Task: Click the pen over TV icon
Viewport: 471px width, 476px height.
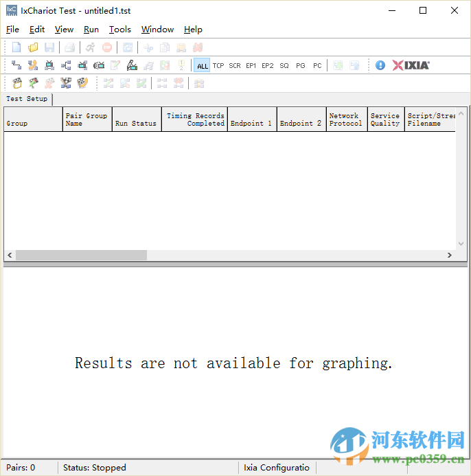Action: pos(132,65)
